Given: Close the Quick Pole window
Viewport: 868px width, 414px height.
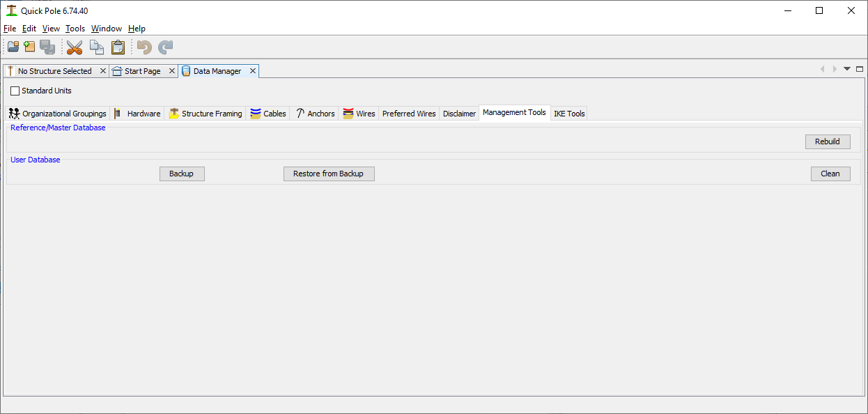Looking at the screenshot, I should pos(851,10).
